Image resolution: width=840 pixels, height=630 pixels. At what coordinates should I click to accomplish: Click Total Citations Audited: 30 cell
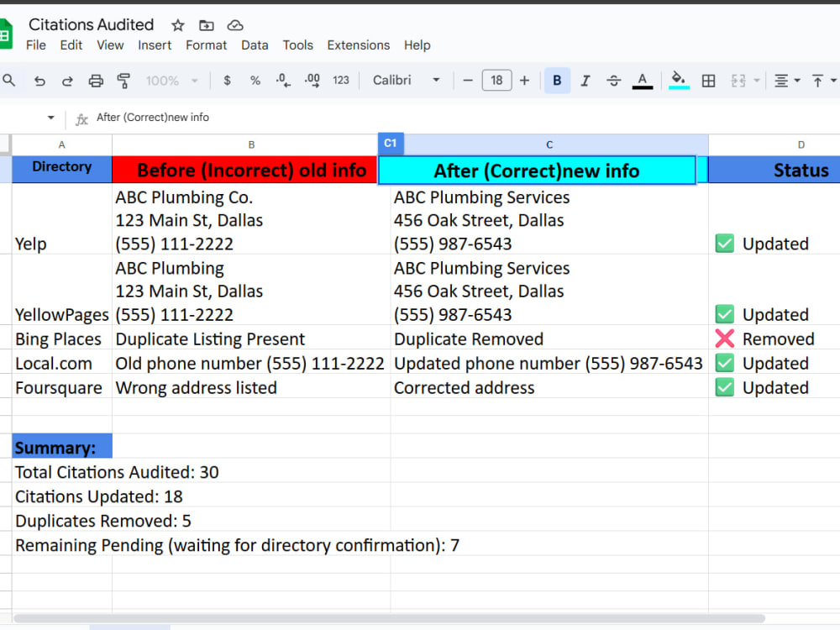point(117,472)
